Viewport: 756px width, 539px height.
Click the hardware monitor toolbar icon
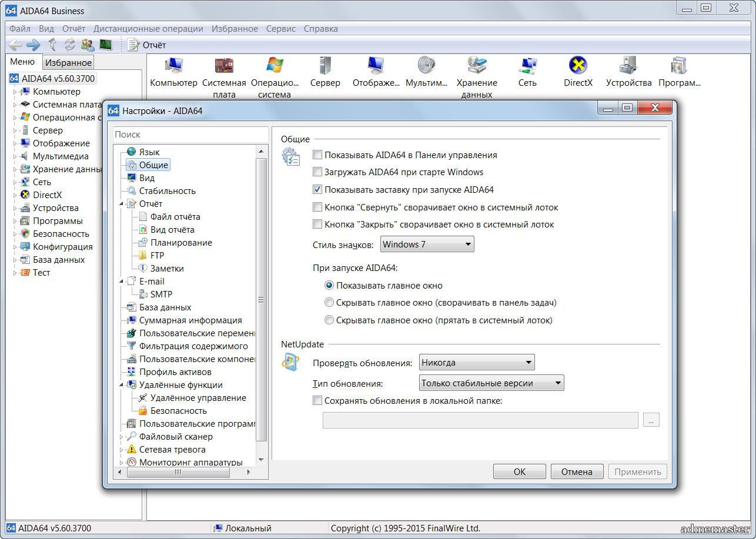pos(106,45)
